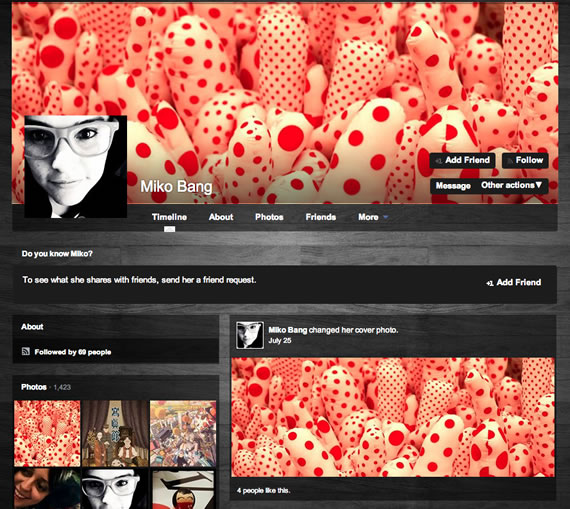This screenshot has width=570, height=509.
Task: Open the red kokeshi doll thumbnail
Action: (183, 488)
